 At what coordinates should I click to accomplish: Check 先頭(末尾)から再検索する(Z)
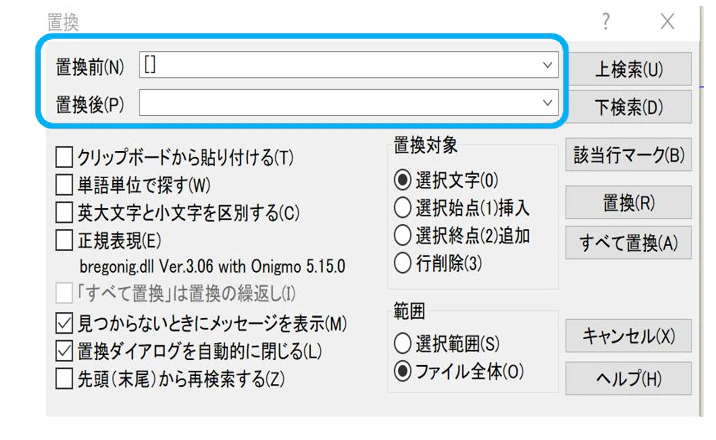[x=64, y=379]
